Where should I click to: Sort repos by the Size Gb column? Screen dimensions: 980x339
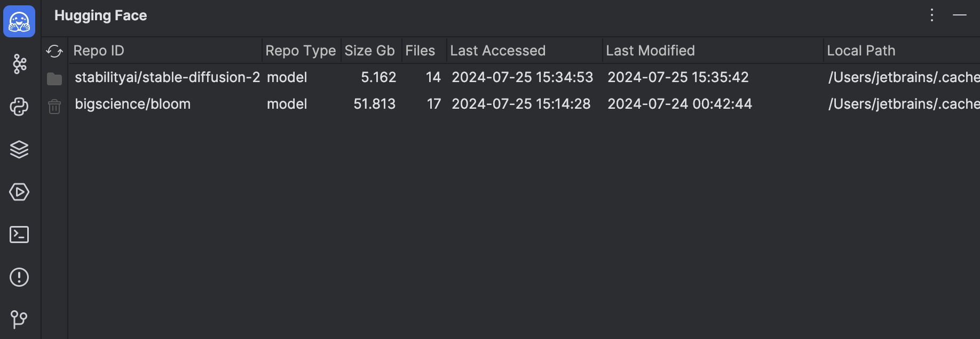[x=370, y=50]
